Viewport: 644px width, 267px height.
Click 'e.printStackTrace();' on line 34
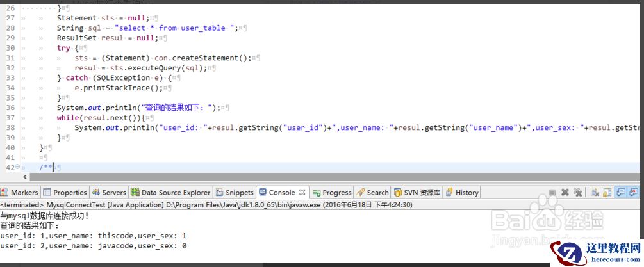click(x=119, y=88)
